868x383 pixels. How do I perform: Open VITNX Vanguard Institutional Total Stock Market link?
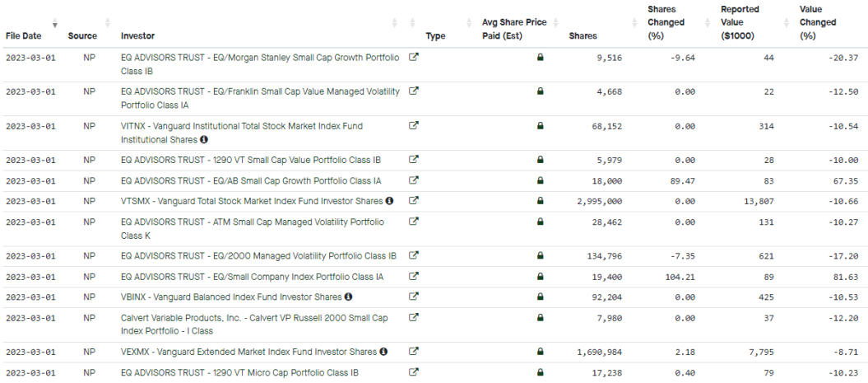242,133
